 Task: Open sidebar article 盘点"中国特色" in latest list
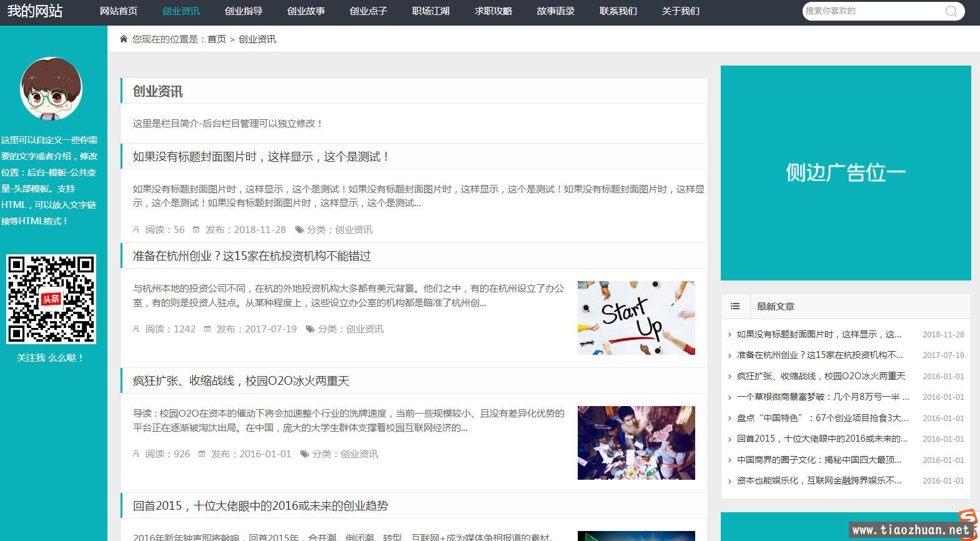pos(822,418)
